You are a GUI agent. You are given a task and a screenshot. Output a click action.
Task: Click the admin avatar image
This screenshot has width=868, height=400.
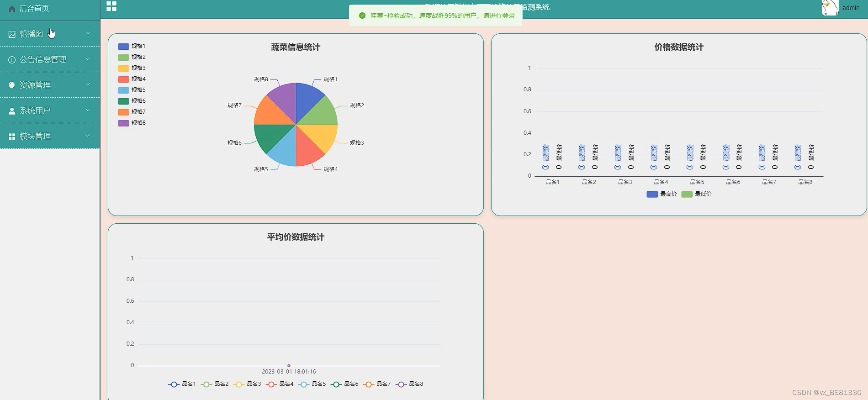pyautogui.click(x=830, y=8)
